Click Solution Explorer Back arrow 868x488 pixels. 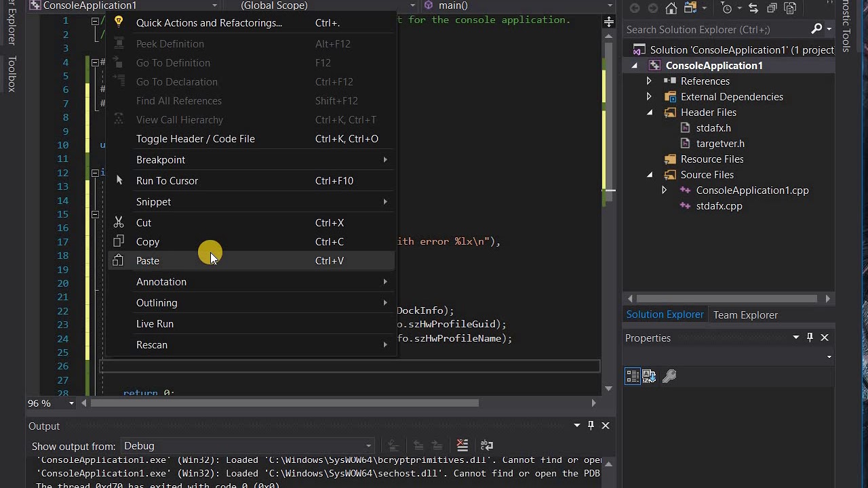635,8
